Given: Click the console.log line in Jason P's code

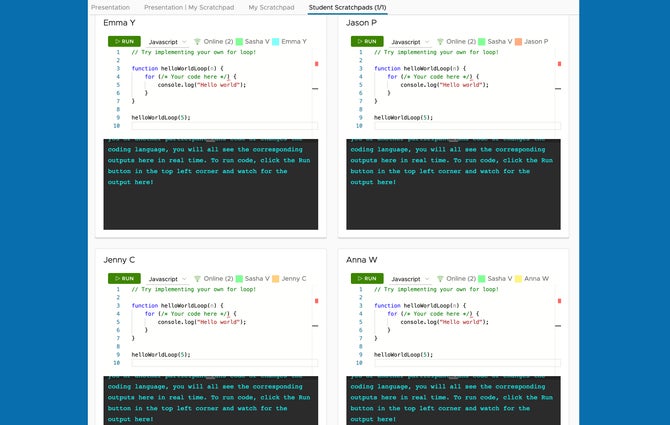Looking at the screenshot, I should click(x=444, y=85).
